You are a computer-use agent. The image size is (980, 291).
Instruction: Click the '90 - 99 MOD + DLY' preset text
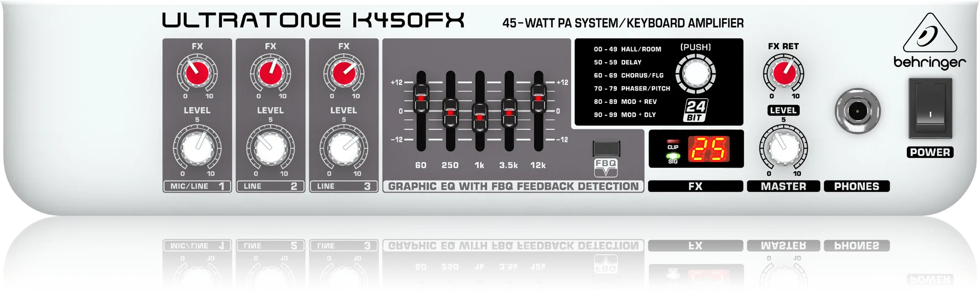pyautogui.click(x=625, y=115)
